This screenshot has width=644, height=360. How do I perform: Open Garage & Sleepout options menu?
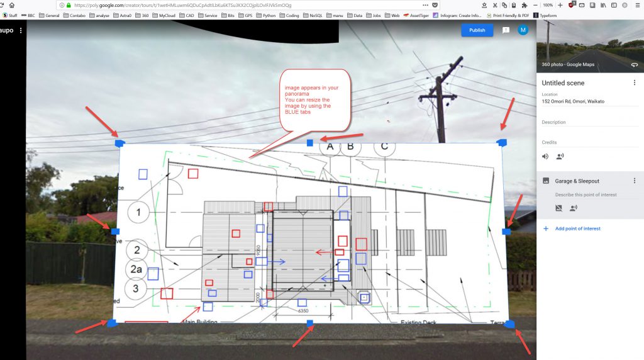634,181
